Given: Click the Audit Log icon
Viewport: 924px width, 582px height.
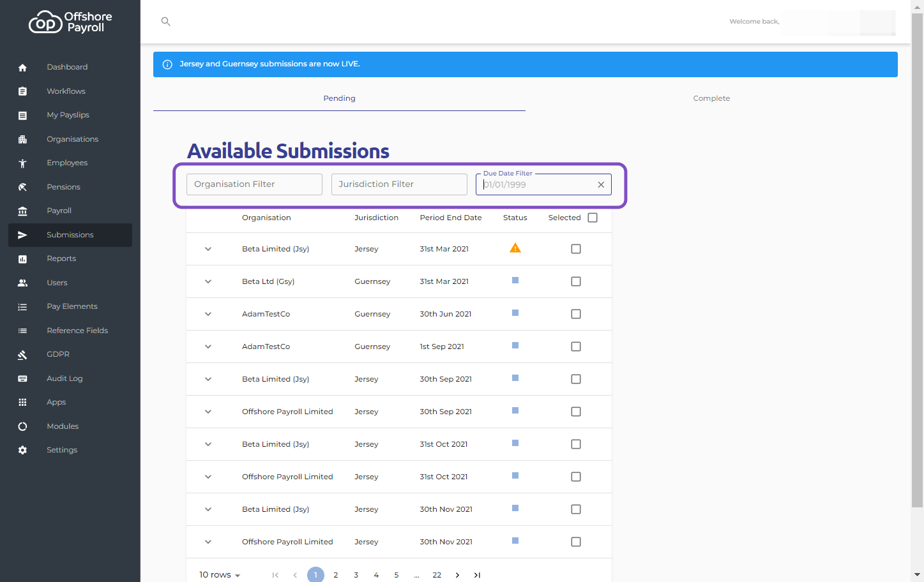Looking at the screenshot, I should (22, 378).
